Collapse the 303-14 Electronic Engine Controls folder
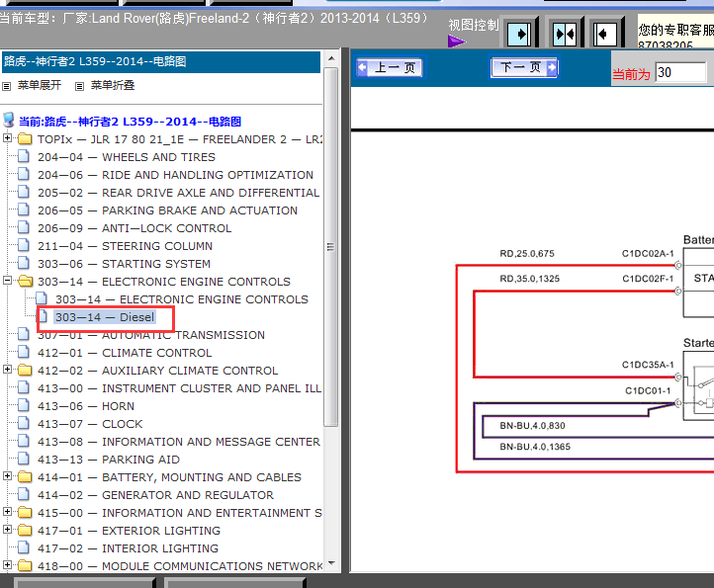 pyautogui.click(x=8, y=282)
